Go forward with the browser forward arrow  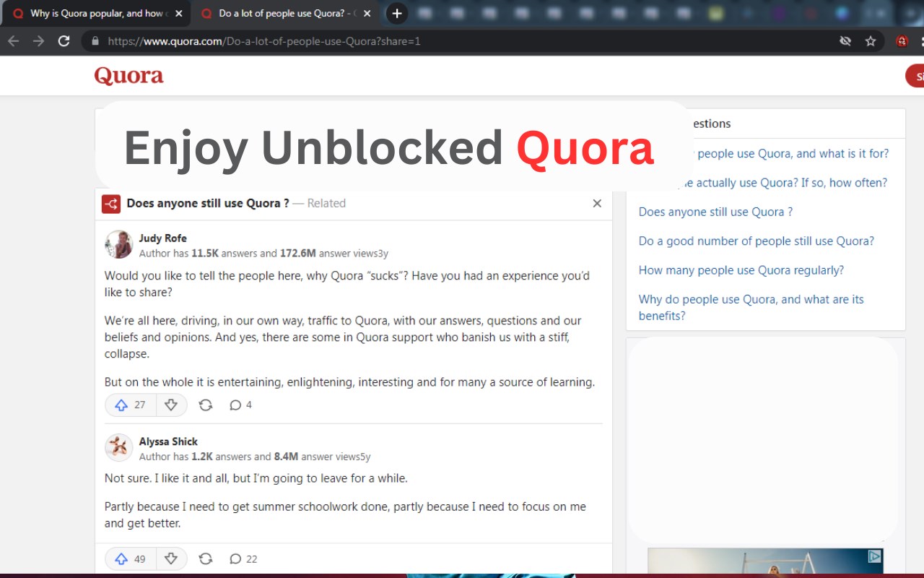38,41
